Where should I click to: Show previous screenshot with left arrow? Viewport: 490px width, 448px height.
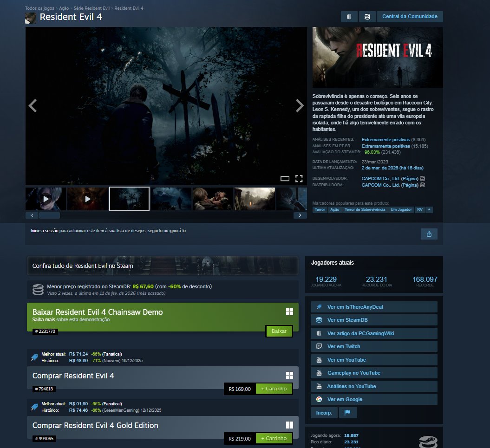click(x=33, y=105)
